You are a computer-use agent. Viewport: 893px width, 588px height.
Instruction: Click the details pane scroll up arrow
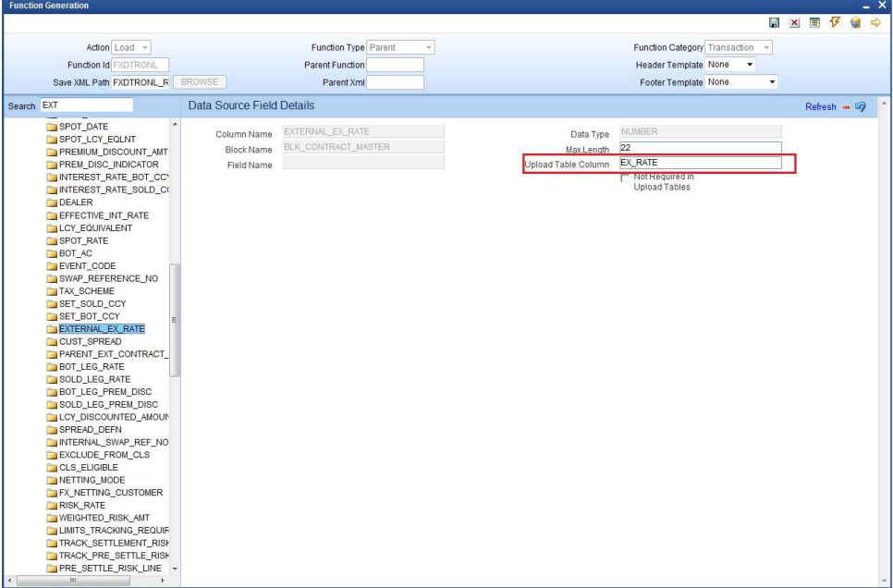884,104
